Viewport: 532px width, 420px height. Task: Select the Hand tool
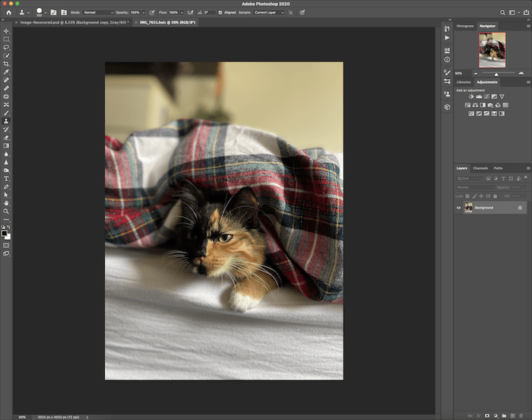pos(6,203)
